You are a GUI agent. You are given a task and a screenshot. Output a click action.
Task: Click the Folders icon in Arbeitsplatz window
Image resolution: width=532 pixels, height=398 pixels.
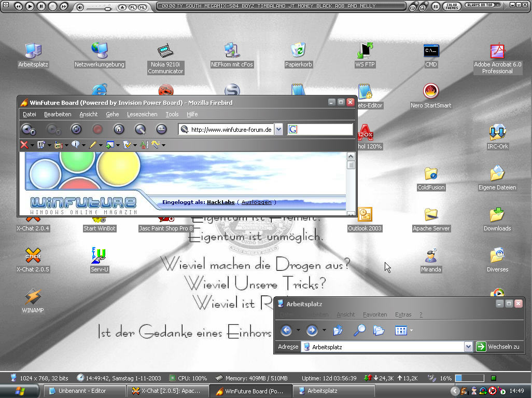[x=379, y=330]
